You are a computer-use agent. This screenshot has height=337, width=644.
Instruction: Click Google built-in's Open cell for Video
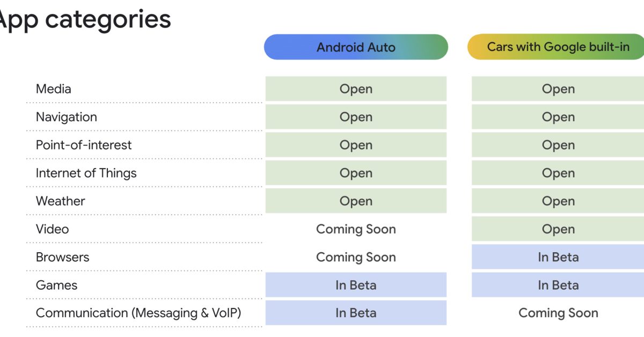(x=558, y=229)
